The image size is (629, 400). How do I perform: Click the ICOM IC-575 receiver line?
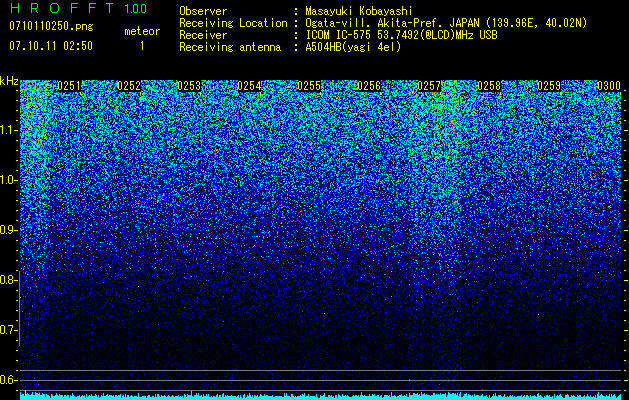[402, 35]
